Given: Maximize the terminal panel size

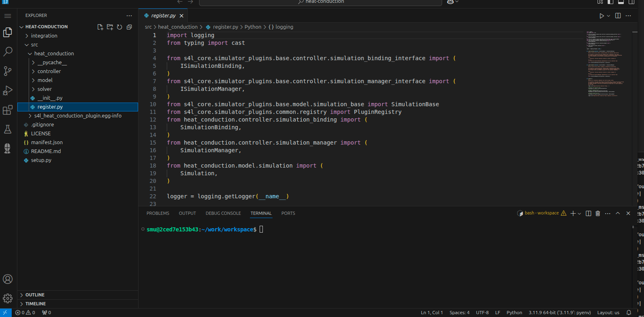Looking at the screenshot, I should click(618, 213).
